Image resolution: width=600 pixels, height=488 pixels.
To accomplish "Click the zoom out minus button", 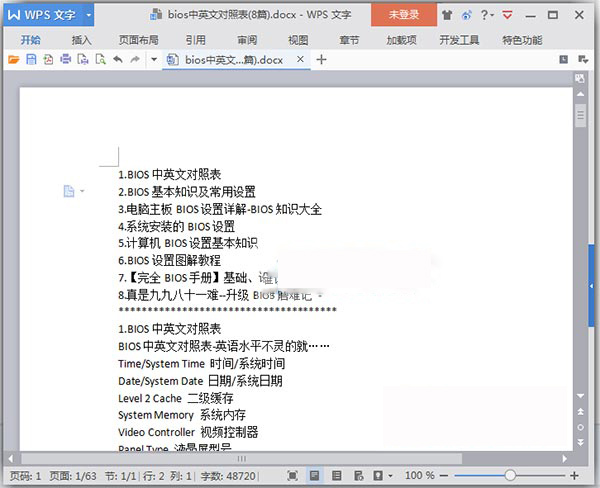I will click(444, 476).
